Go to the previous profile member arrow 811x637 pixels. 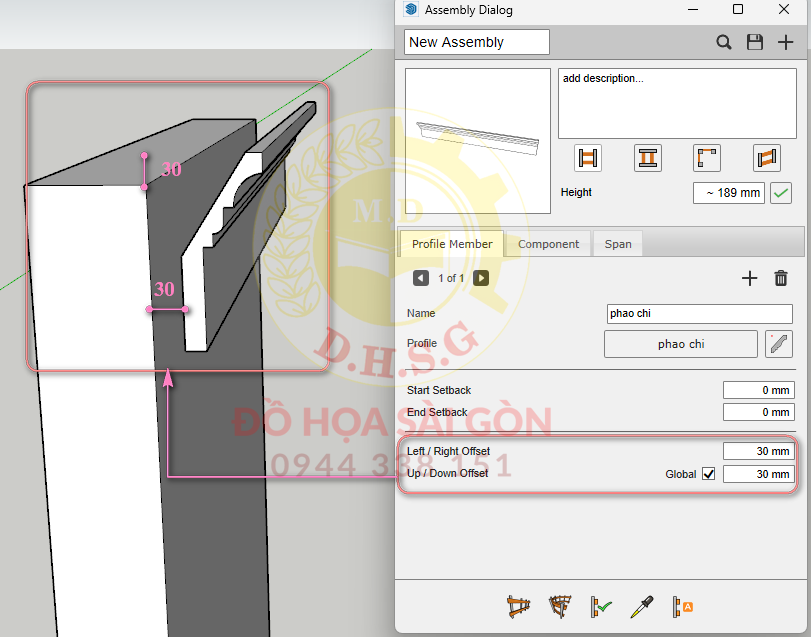click(x=421, y=278)
